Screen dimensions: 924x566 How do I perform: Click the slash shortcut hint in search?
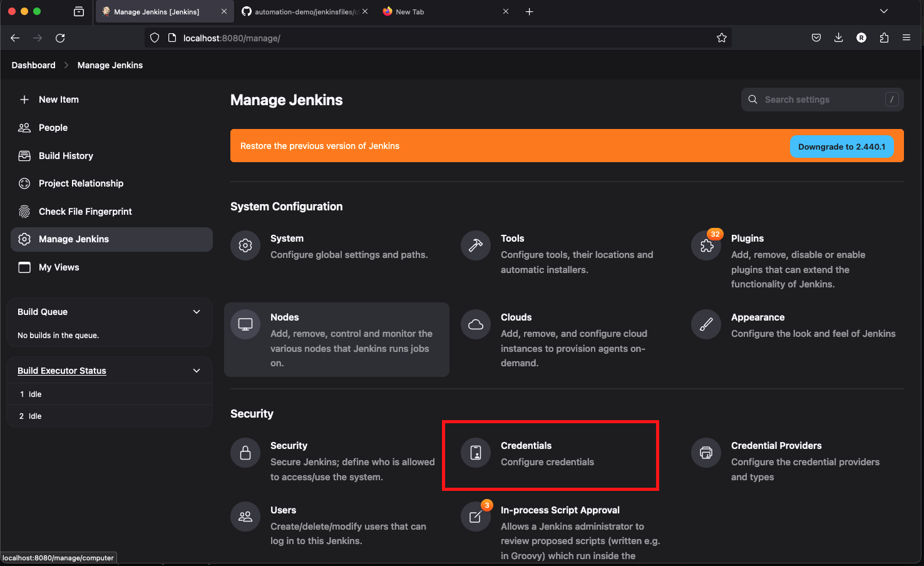892,100
